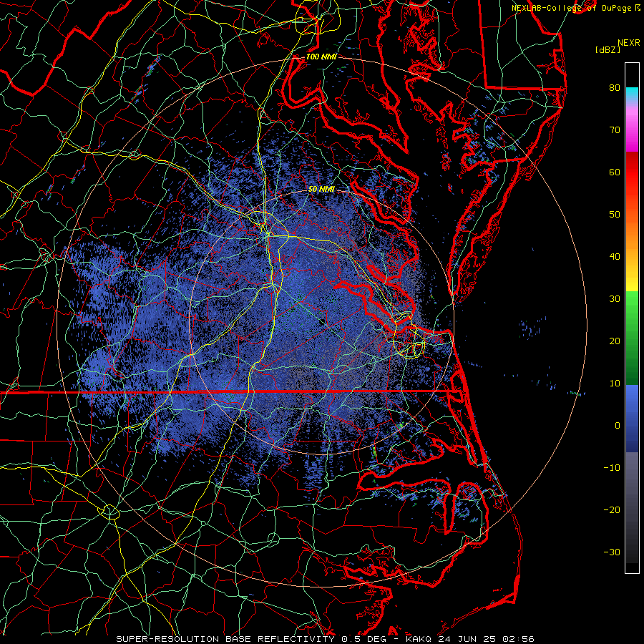Click the [dBZ] units label

coord(608,50)
